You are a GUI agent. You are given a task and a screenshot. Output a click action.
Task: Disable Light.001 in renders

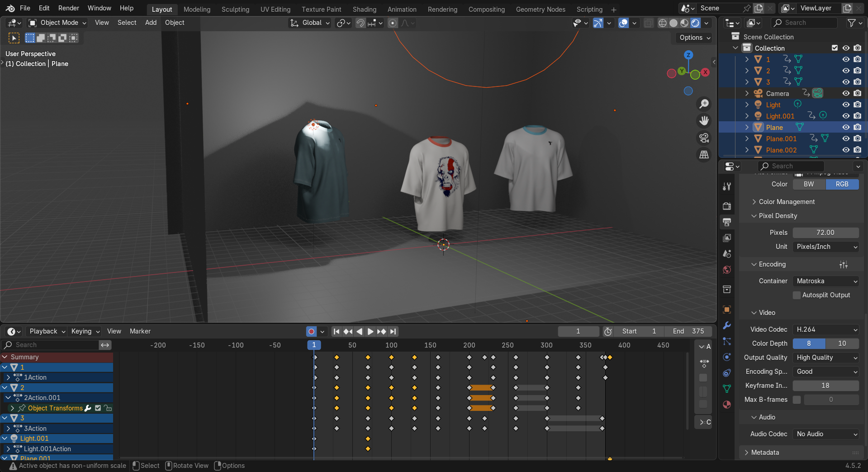857,116
